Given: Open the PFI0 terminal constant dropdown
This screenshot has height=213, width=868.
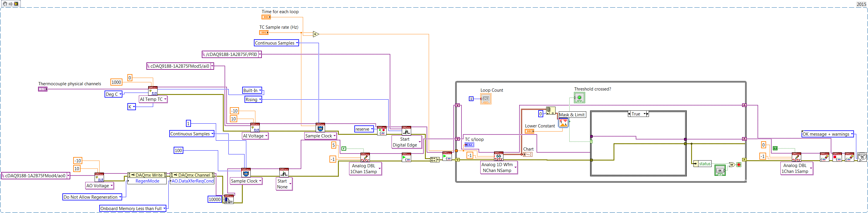Looking at the screenshot, I should tap(260, 54).
